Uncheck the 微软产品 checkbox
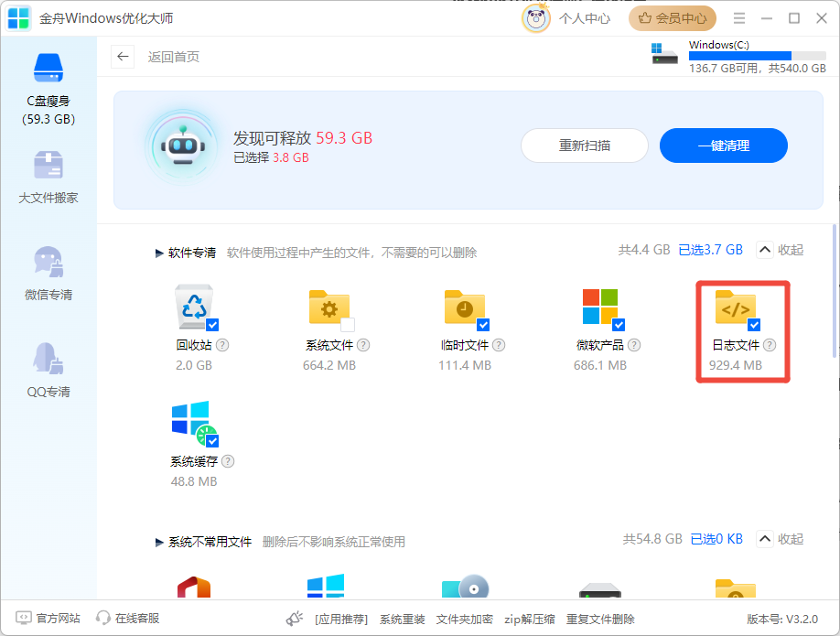Screen dimensions: 840x636 tap(619, 325)
